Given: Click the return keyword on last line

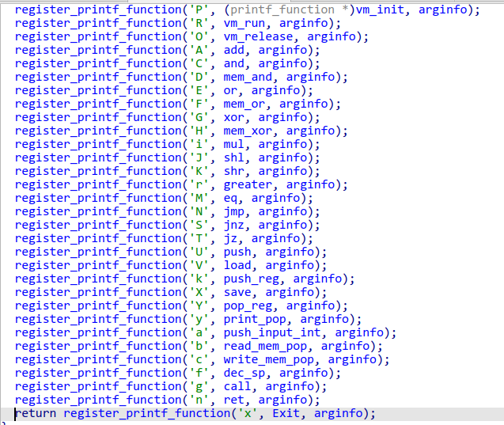Looking at the screenshot, I should click(x=36, y=413).
